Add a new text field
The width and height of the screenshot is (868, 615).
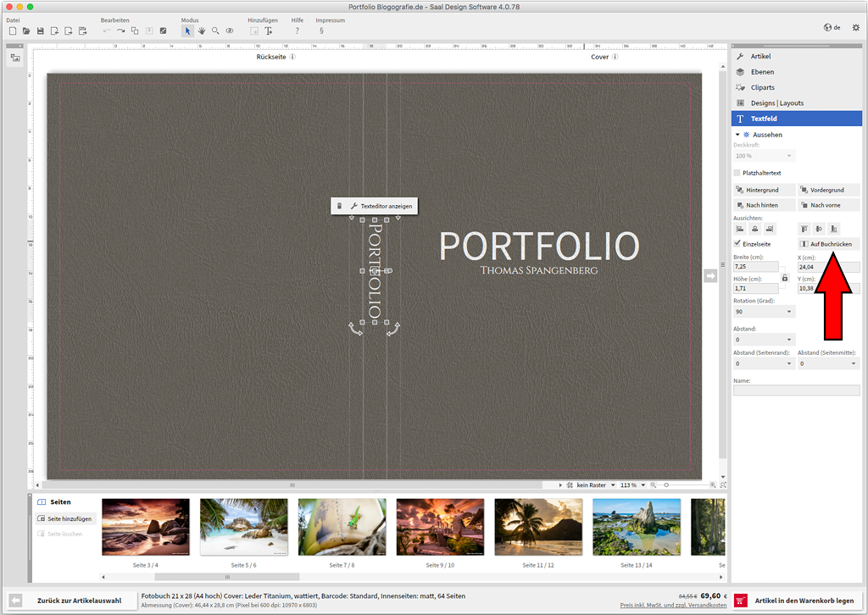(x=269, y=30)
